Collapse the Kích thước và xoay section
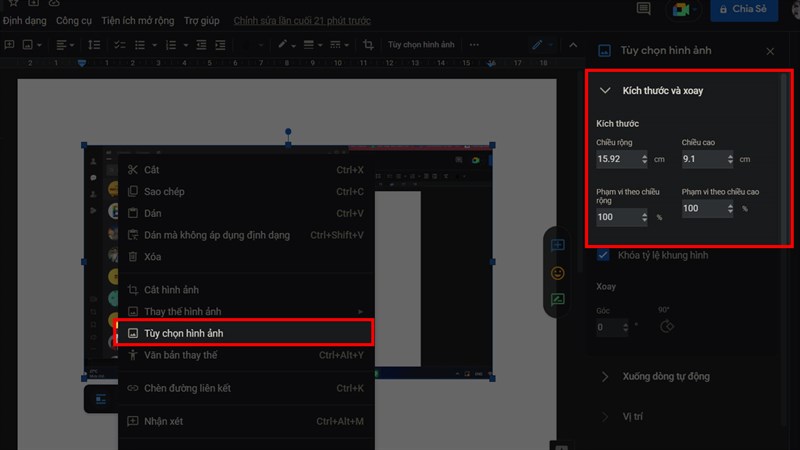This screenshot has height=450, width=800. 605,91
